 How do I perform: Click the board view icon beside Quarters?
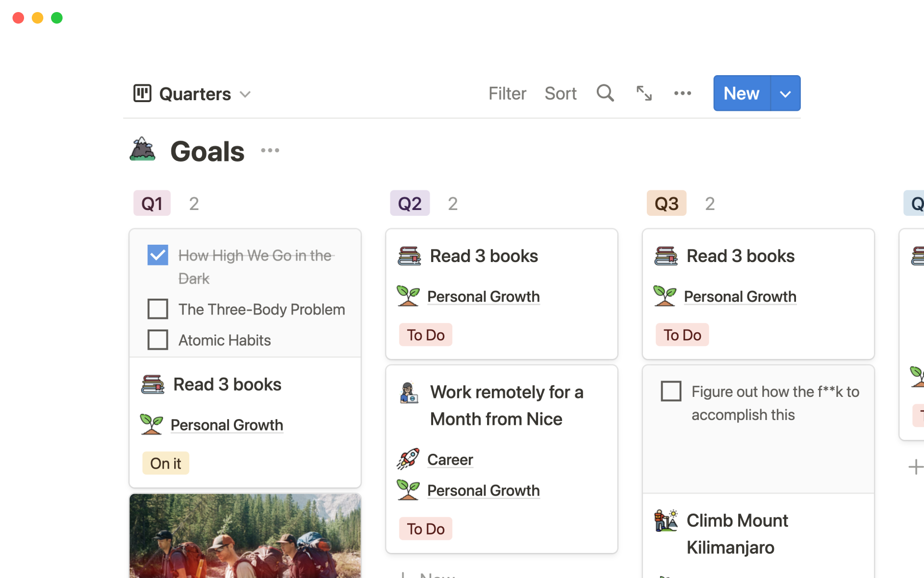[142, 93]
